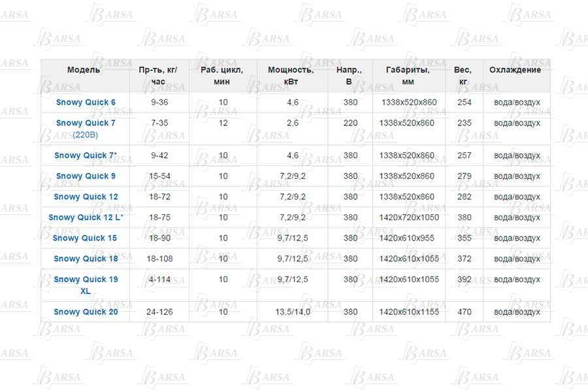The height and width of the screenshot is (392, 588).
Task: Select the Габариты, мм column header
Action: (x=408, y=76)
